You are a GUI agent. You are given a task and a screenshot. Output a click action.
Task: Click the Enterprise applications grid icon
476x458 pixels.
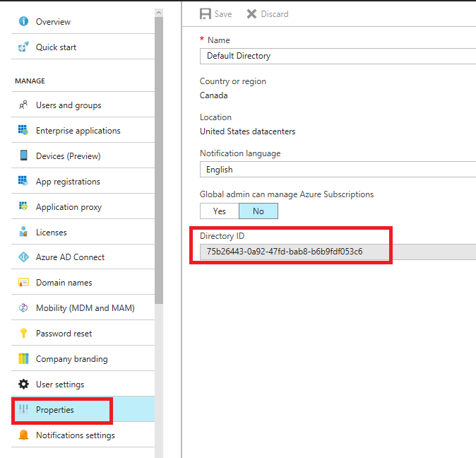23,130
